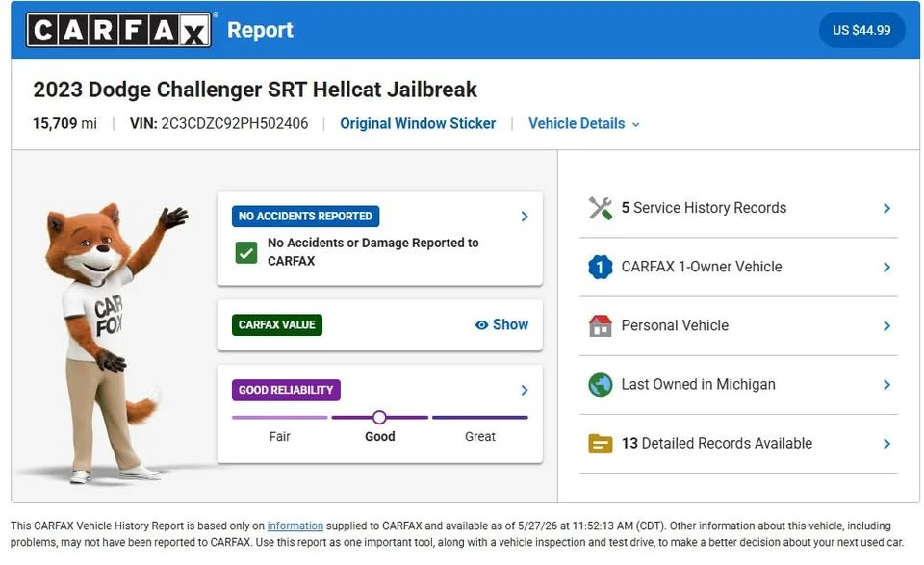Open chevron for 5 Service History Records
This screenshot has height=565, width=924.
(886, 208)
